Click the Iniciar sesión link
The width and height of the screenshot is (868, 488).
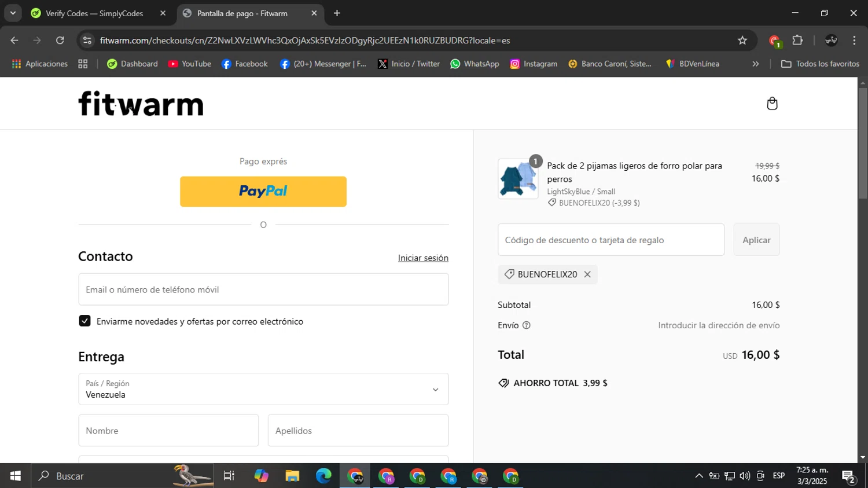pyautogui.click(x=423, y=258)
